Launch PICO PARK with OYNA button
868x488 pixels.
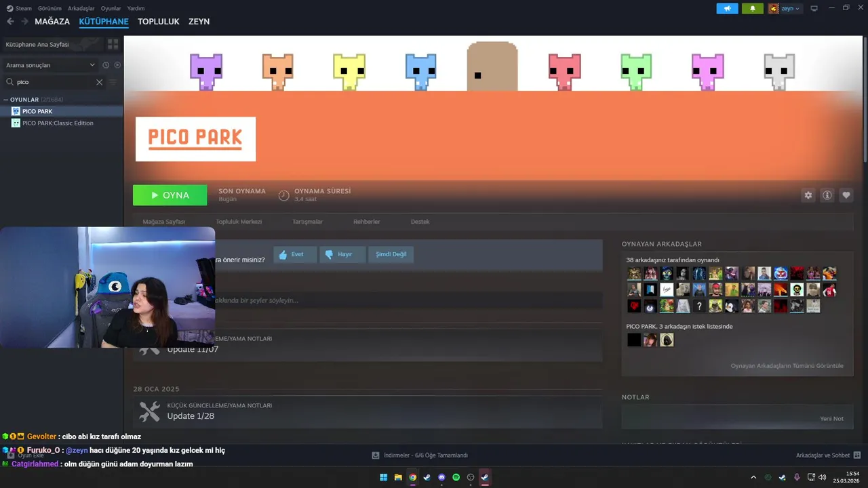click(x=170, y=195)
